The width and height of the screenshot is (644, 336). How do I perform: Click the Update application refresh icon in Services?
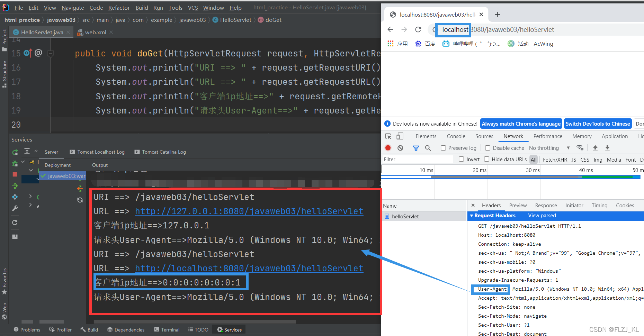15,223
